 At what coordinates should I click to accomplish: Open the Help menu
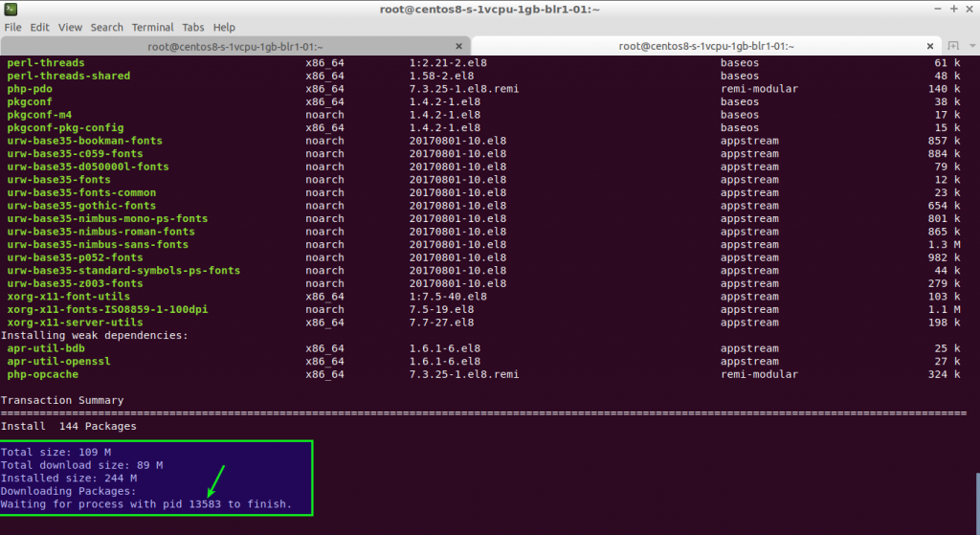(x=224, y=28)
